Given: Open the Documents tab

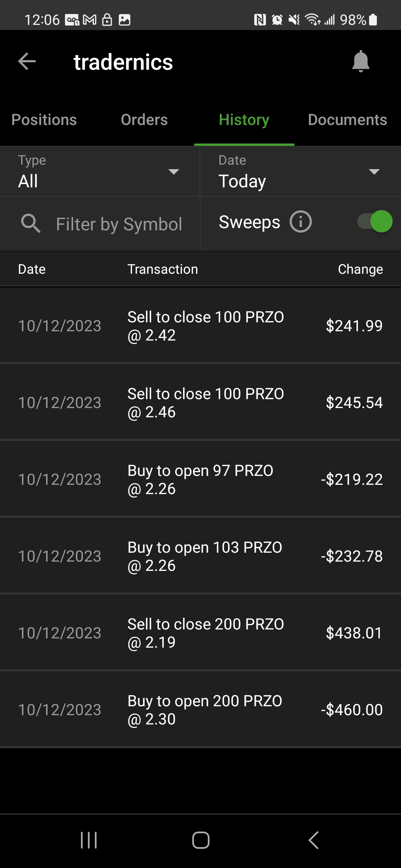Looking at the screenshot, I should (347, 120).
